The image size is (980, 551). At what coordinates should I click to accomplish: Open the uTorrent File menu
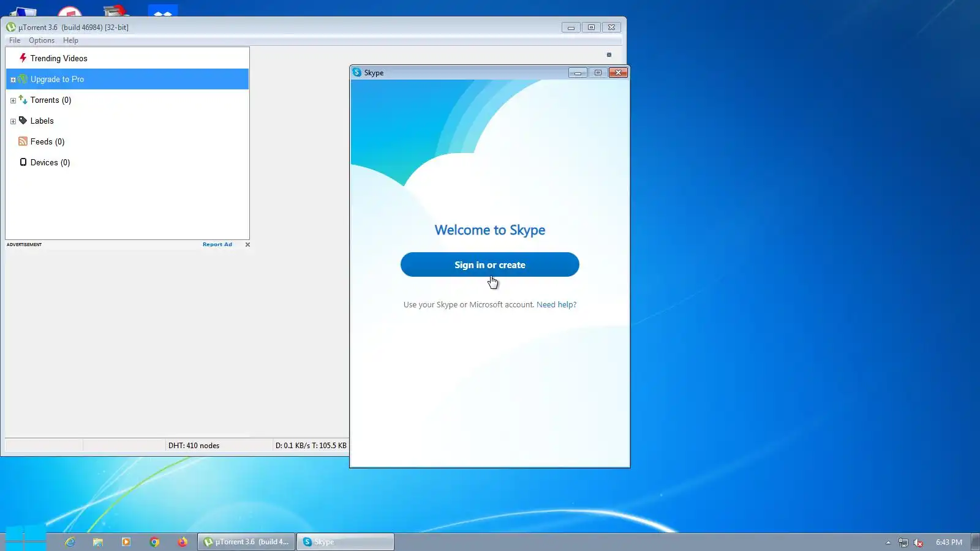pyautogui.click(x=15, y=40)
